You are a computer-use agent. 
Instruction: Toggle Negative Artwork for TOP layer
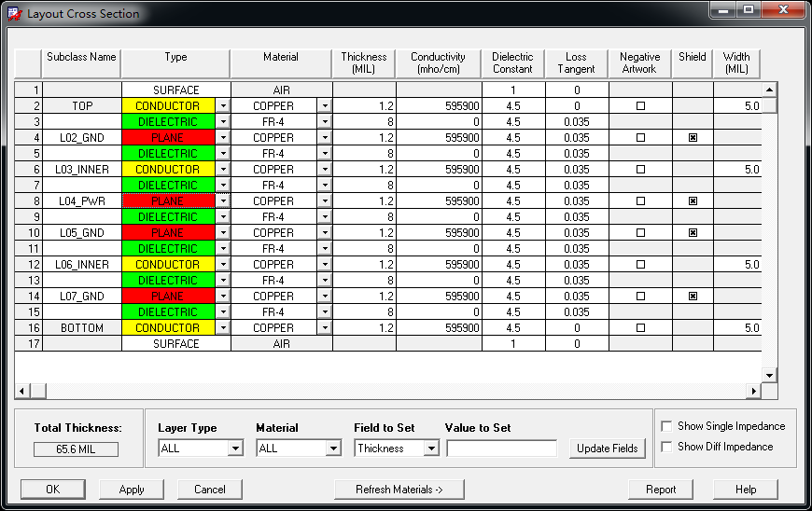click(640, 106)
